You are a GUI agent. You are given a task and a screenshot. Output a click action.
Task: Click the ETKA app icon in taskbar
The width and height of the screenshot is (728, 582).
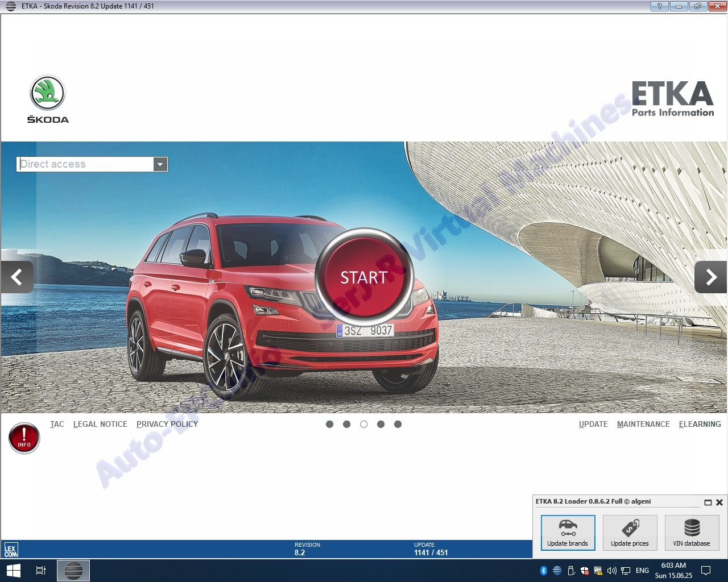pyautogui.click(x=73, y=570)
